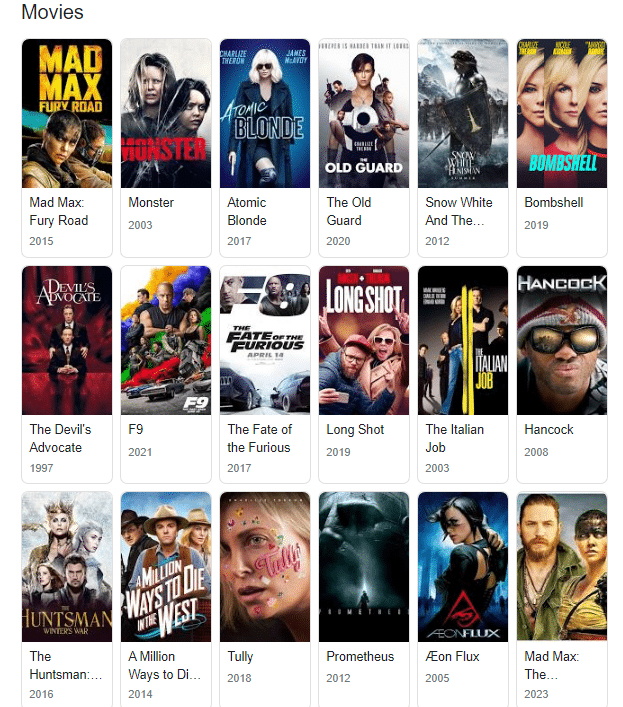This screenshot has height=707, width=623.
Task: Click the Tully movie poster
Action: point(265,567)
